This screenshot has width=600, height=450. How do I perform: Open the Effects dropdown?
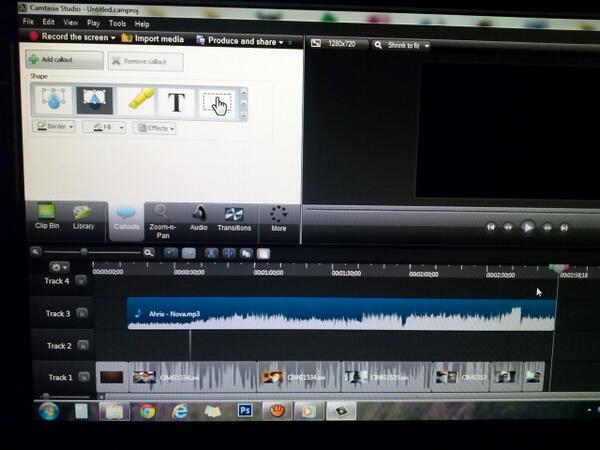tap(155, 128)
